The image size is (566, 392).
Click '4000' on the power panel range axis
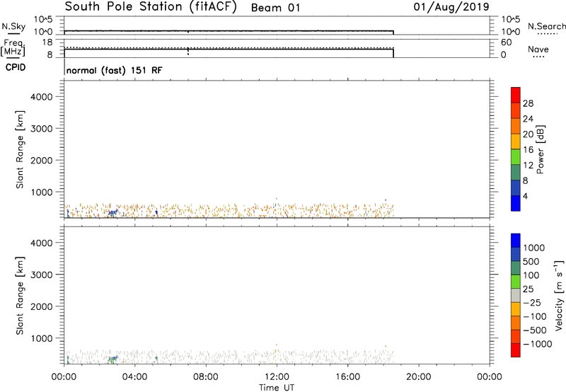coord(42,97)
